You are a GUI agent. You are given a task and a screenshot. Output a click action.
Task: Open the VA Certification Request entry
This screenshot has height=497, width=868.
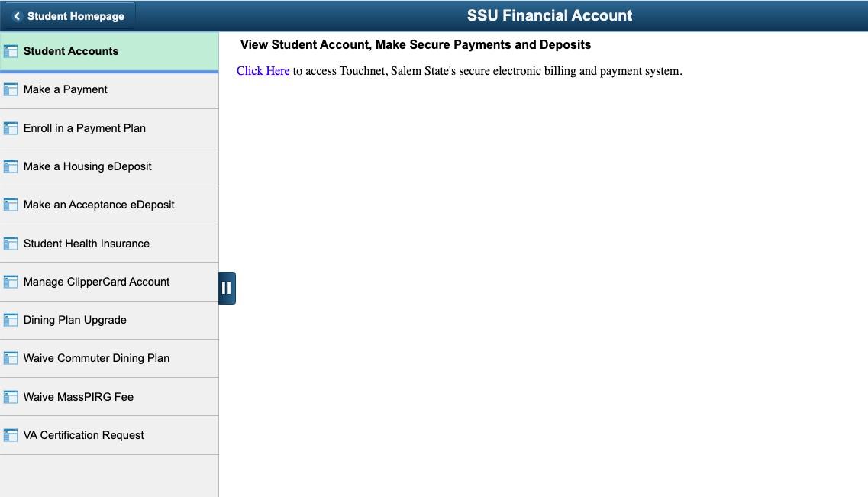point(109,436)
